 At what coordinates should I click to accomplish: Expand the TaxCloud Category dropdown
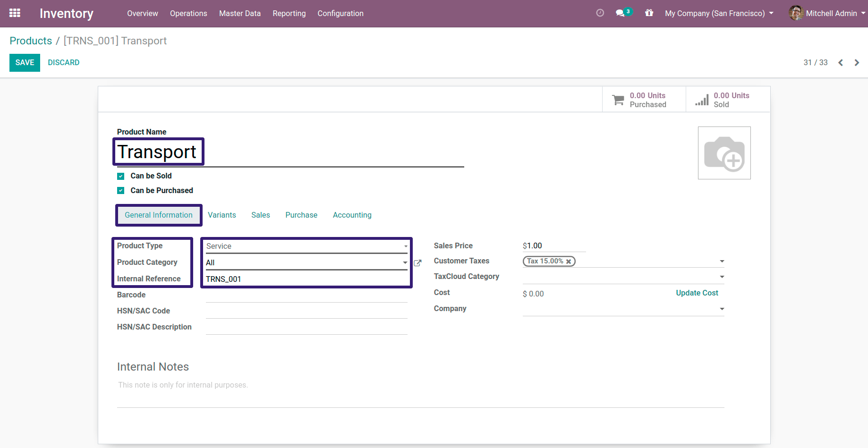722,277
